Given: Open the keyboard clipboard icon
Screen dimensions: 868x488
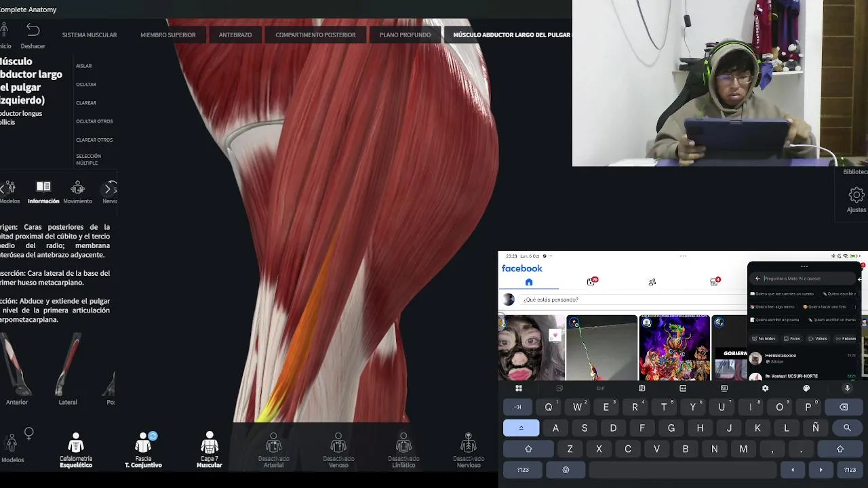Looking at the screenshot, I should [x=642, y=388].
